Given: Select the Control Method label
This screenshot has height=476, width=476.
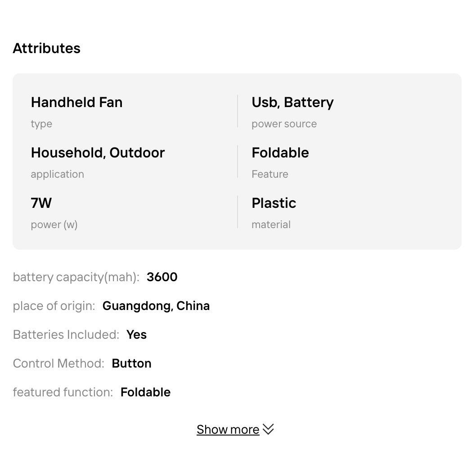Looking at the screenshot, I should coord(58,363).
